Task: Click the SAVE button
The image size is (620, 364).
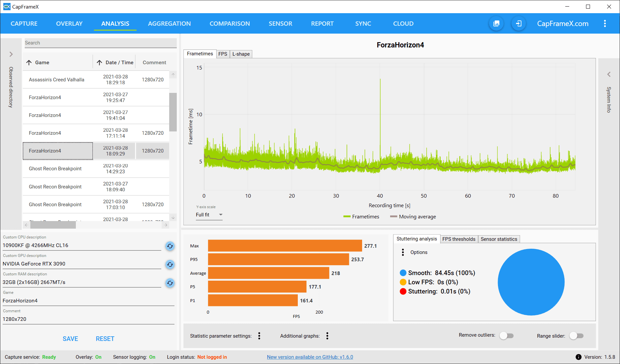Action: point(70,339)
